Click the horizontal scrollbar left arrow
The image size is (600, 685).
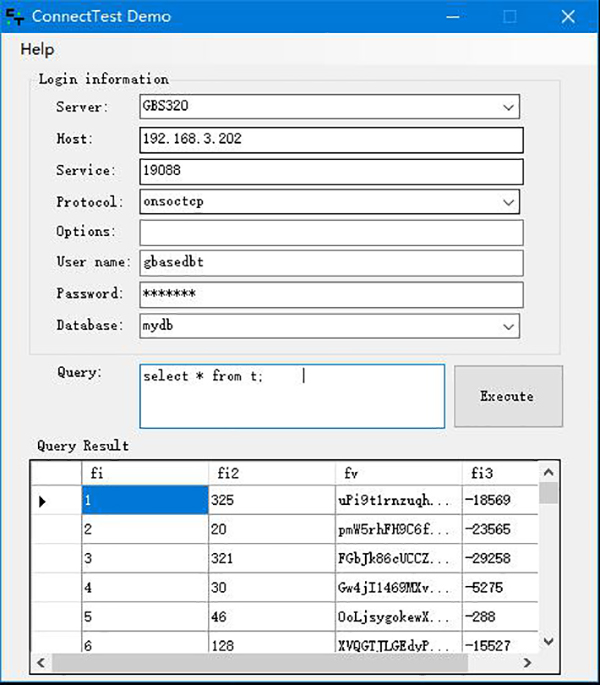pos(41,663)
